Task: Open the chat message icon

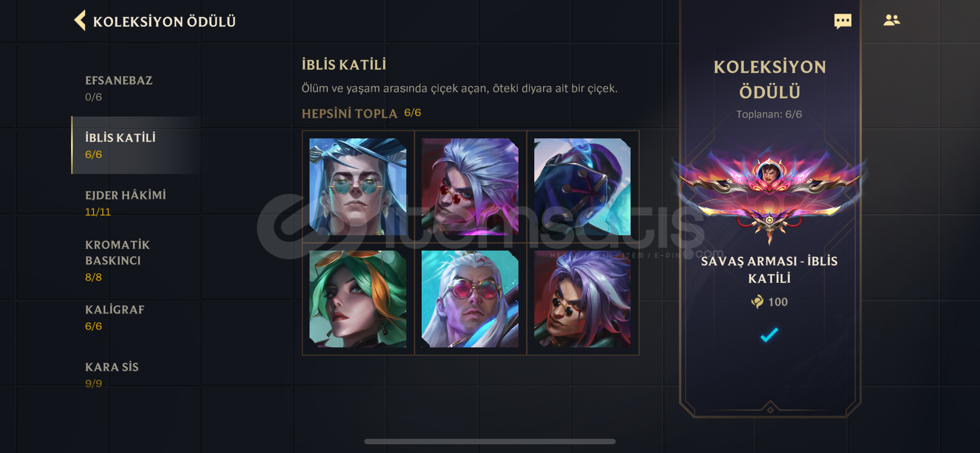Action: point(843,21)
